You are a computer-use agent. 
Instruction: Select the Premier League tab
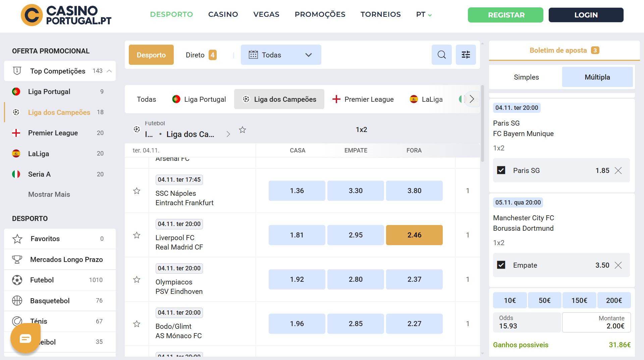[x=363, y=99]
